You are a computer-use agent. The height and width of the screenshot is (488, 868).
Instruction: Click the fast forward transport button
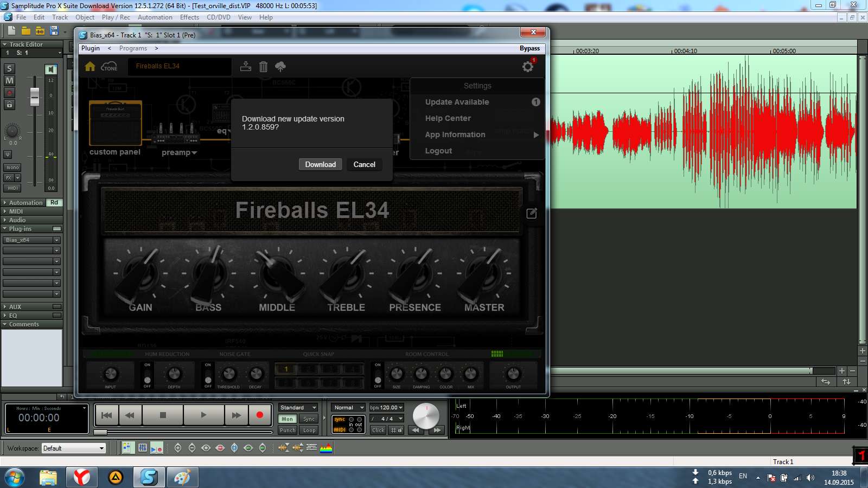tap(237, 415)
